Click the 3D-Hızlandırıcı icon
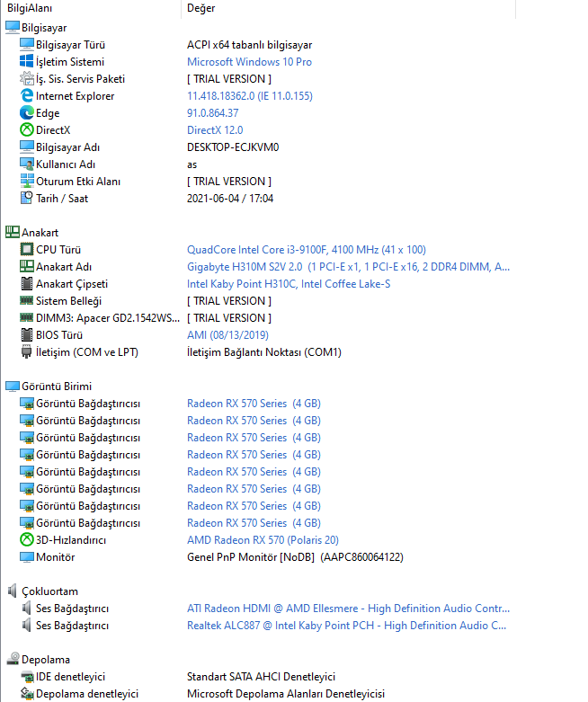The height and width of the screenshot is (702, 588). click(27, 539)
